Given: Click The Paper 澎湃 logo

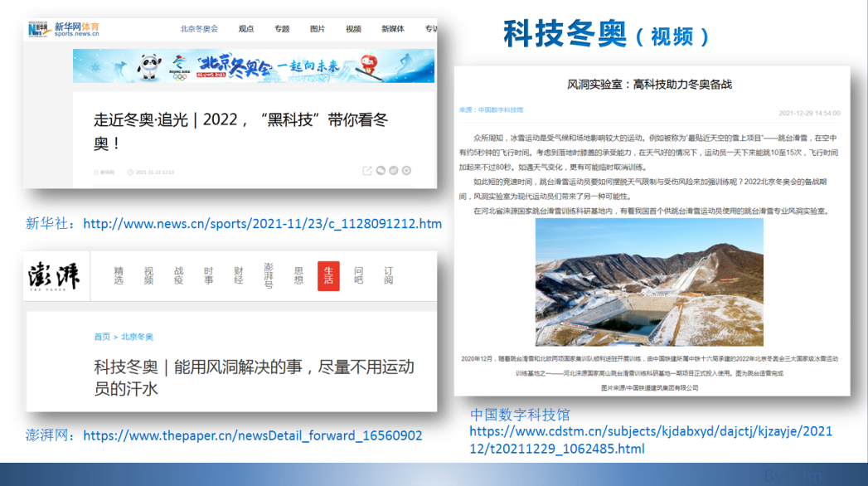Looking at the screenshot, I should tap(54, 275).
